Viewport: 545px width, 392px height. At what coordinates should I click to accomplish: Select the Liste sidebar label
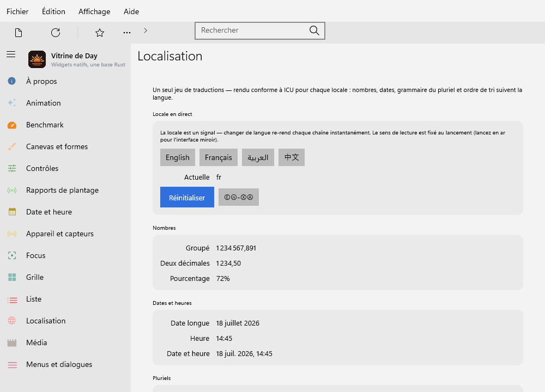point(34,299)
